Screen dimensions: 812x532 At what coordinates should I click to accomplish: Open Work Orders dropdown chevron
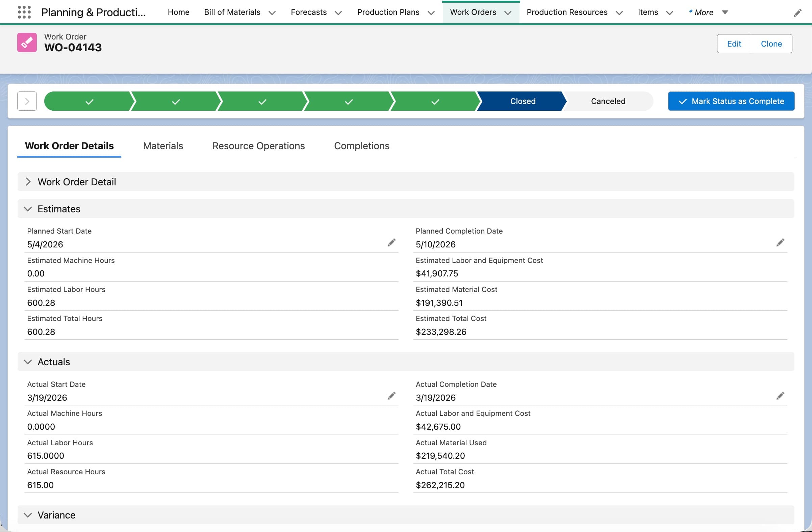pos(508,13)
